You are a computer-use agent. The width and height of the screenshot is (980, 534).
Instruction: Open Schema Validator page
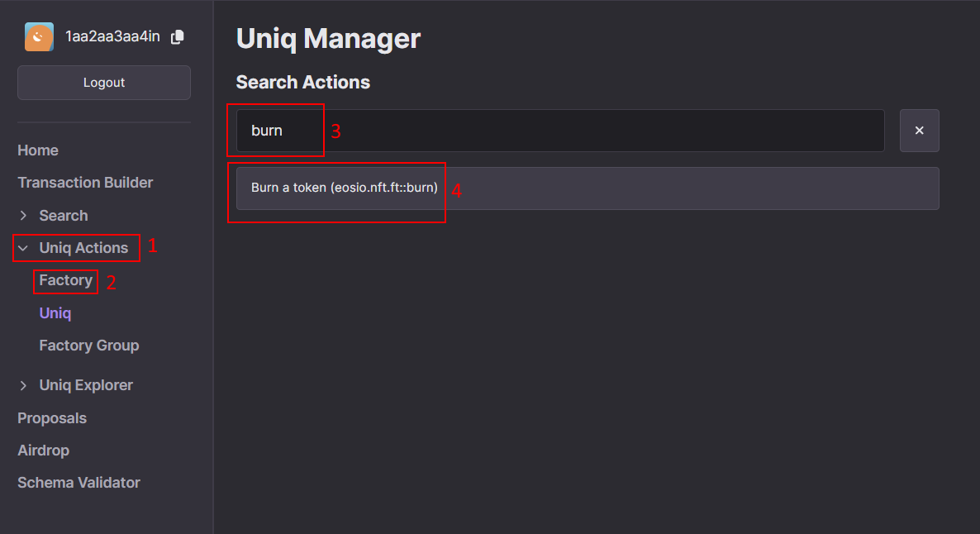pyautogui.click(x=78, y=483)
